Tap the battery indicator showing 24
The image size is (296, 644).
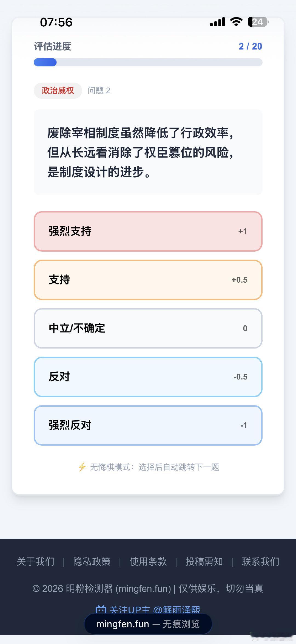pos(258,22)
